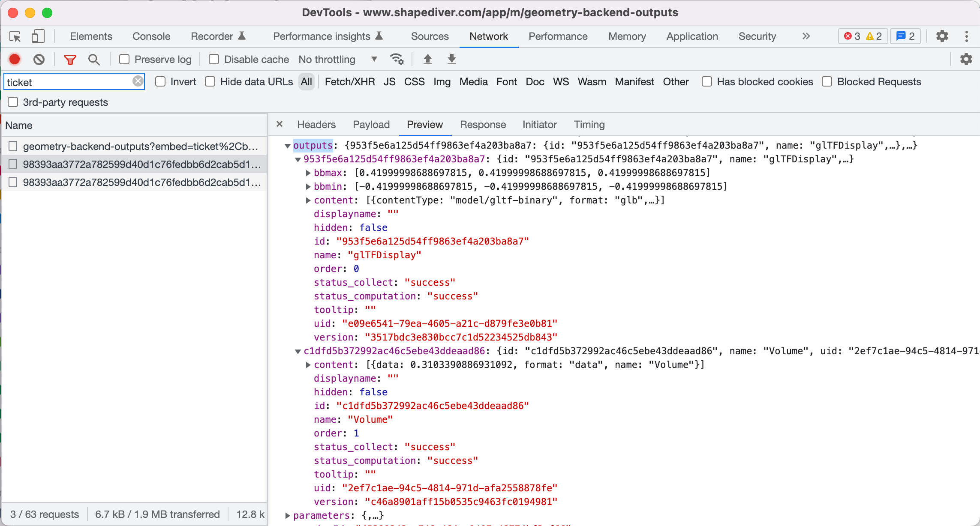The width and height of the screenshot is (980, 526).
Task: Open network conditions wifi icon
Action: (397, 59)
